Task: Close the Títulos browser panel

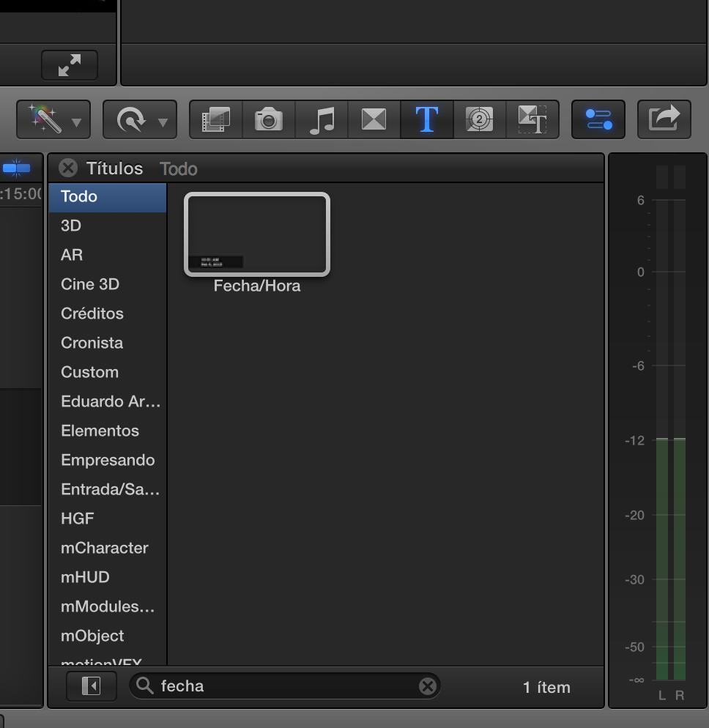Action: (68, 168)
